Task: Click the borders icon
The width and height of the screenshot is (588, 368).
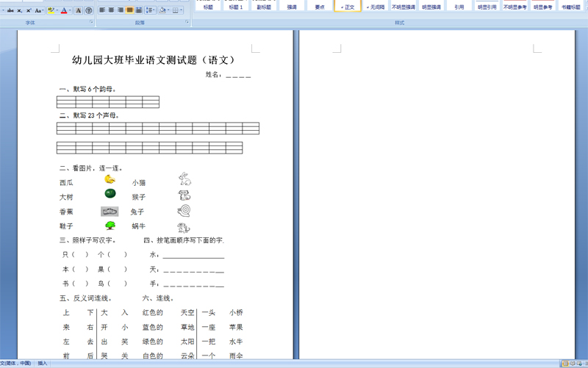Action: coord(175,10)
